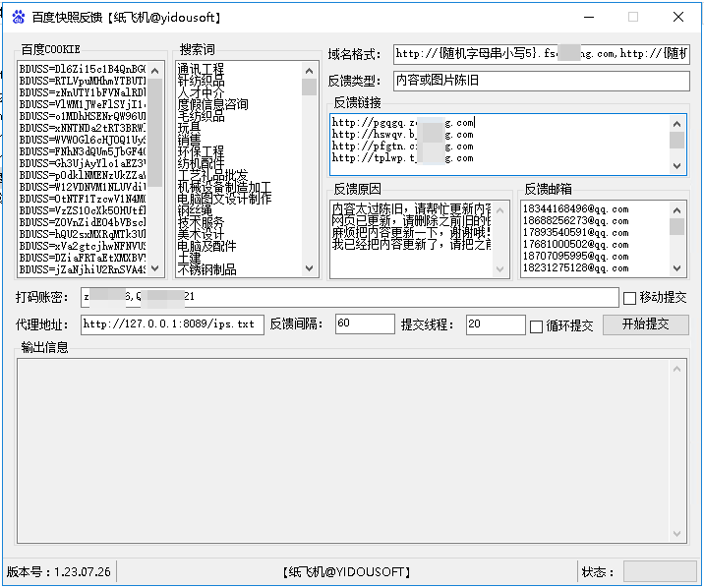The image size is (704, 588).
Task: Click the 域名格式 input field
Action: (542, 54)
